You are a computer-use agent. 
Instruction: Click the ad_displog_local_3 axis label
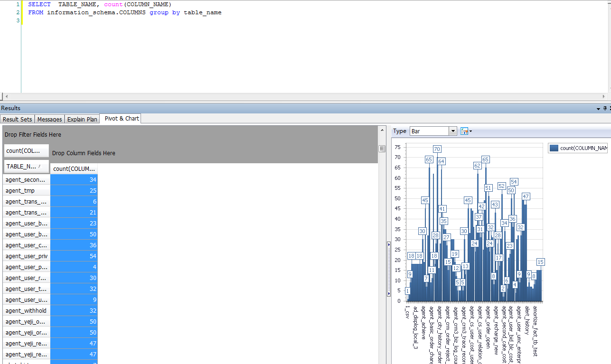(415, 328)
